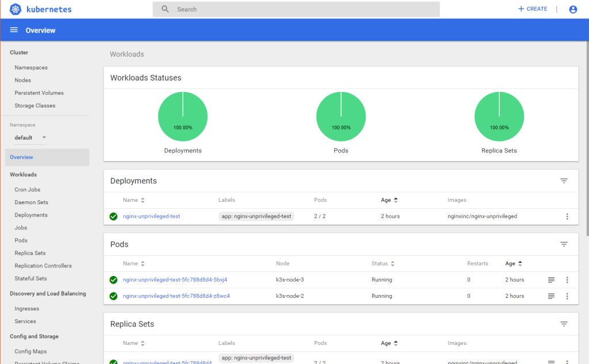Open actions menu for pod ending 5bxj4
This screenshot has height=364, width=589.
(567, 280)
